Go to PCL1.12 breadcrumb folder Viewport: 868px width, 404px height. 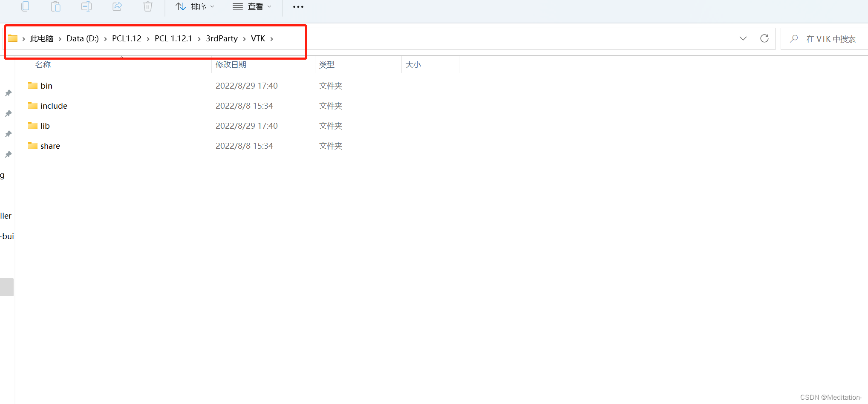click(127, 39)
